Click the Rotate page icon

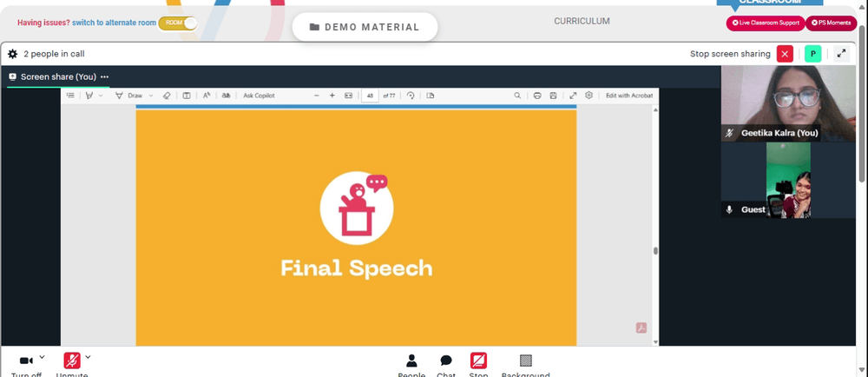411,96
